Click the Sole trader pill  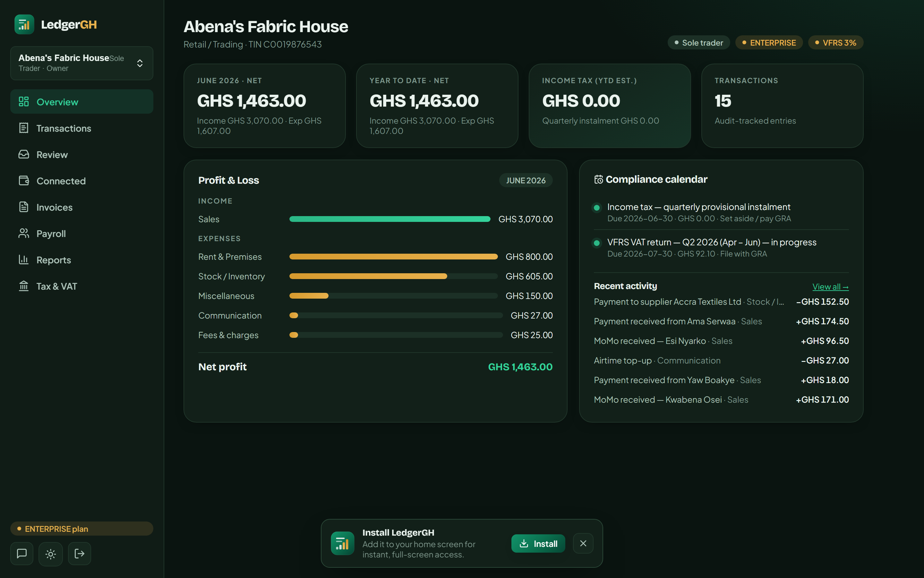pyautogui.click(x=698, y=42)
